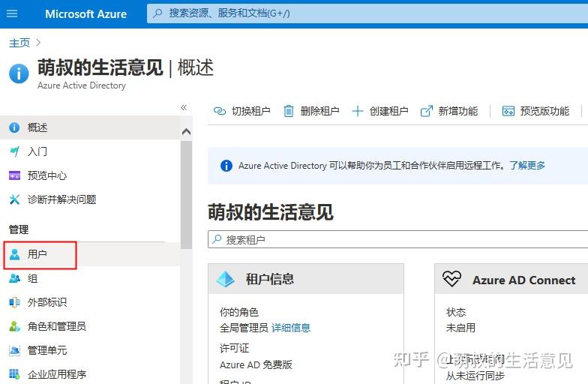Open 预览中心 in the sidebar
The height and width of the screenshot is (384, 588).
tap(90, 175)
